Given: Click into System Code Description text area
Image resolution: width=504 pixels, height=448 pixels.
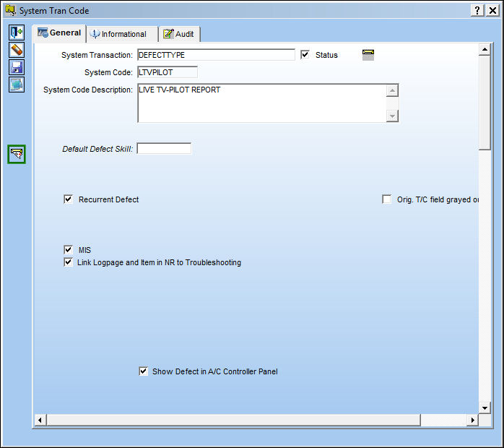Looking at the screenshot, I should 262,103.
